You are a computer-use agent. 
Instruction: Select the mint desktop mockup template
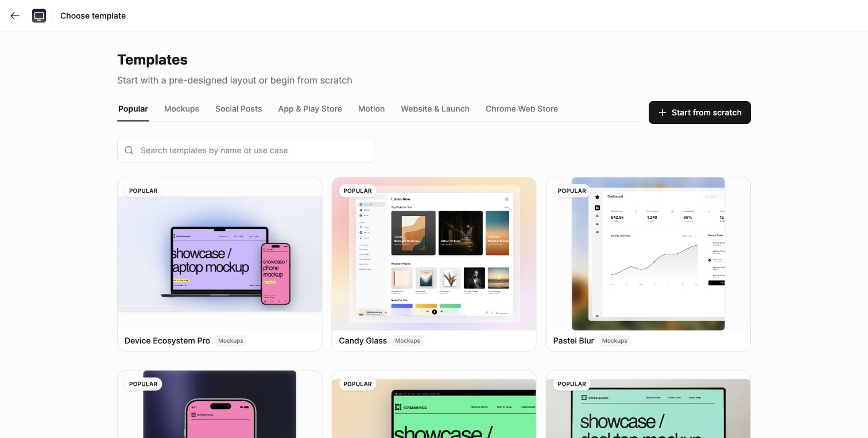coord(648,404)
